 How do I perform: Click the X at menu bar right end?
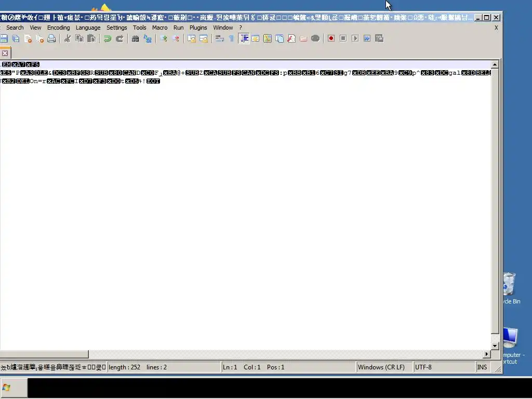[496, 28]
